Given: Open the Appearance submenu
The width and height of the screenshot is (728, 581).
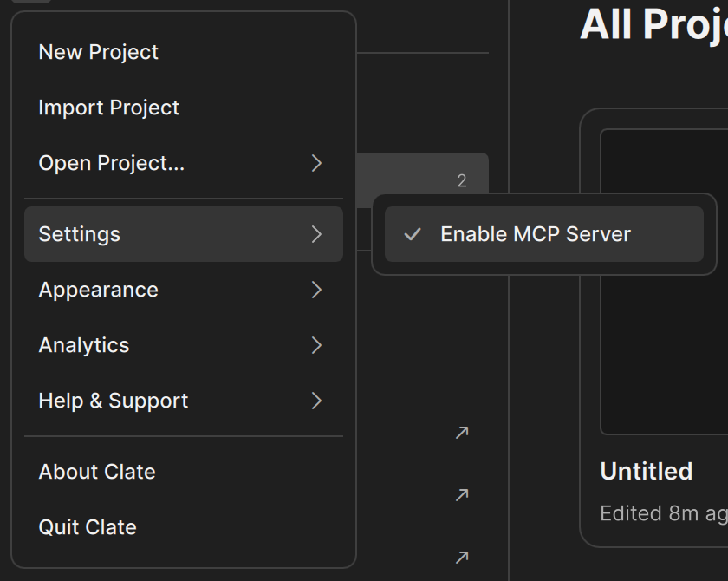Looking at the screenshot, I should click(184, 290).
